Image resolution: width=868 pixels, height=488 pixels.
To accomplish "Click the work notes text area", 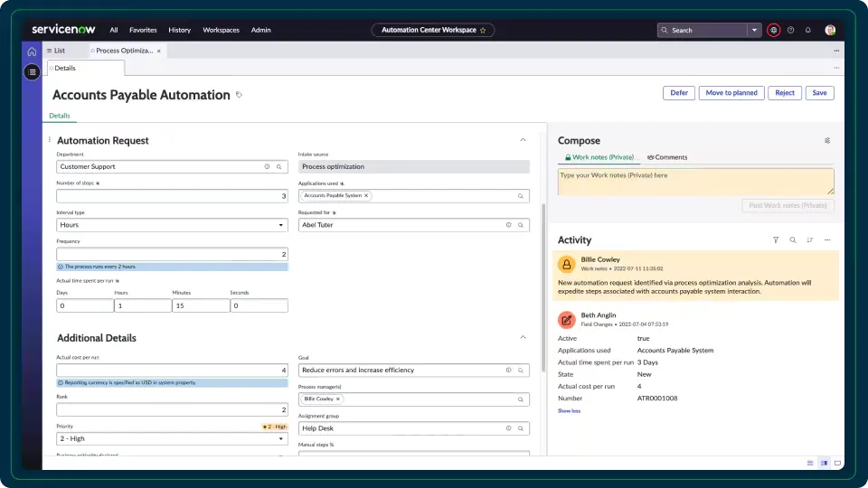I will point(696,182).
